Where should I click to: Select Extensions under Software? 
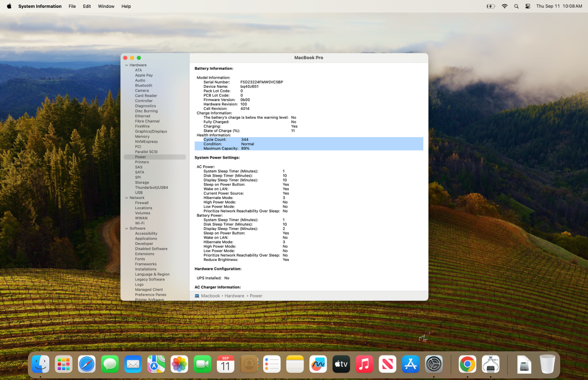pyautogui.click(x=145, y=254)
